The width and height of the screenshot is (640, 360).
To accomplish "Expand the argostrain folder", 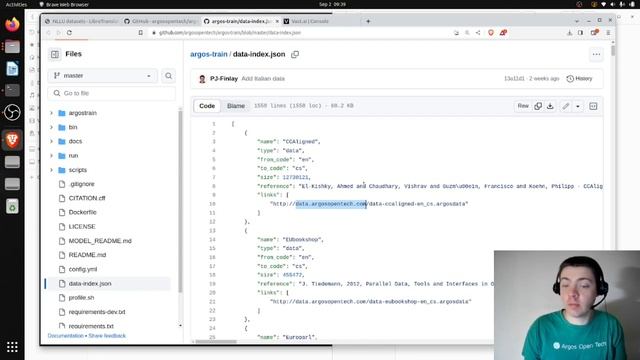I will [x=51, y=113].
